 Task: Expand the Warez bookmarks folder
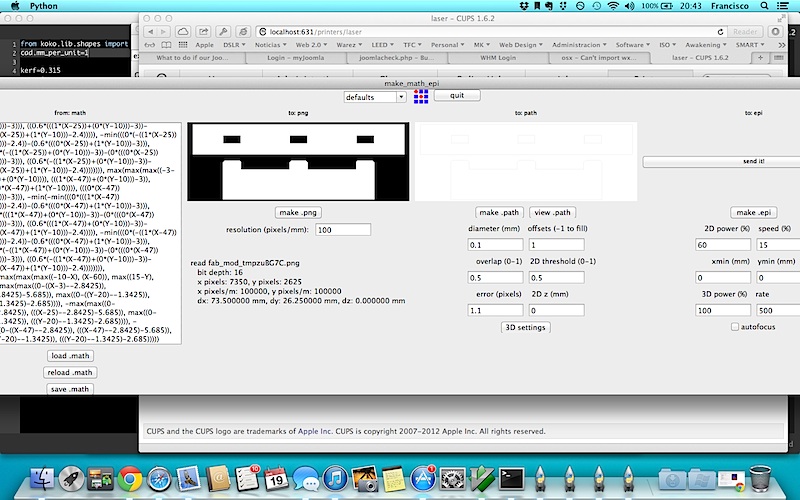point(349,45)
